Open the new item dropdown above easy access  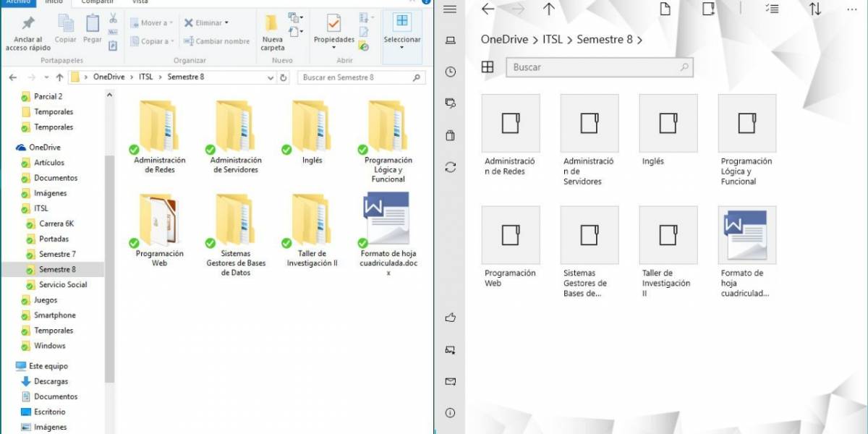coord(295,17)
